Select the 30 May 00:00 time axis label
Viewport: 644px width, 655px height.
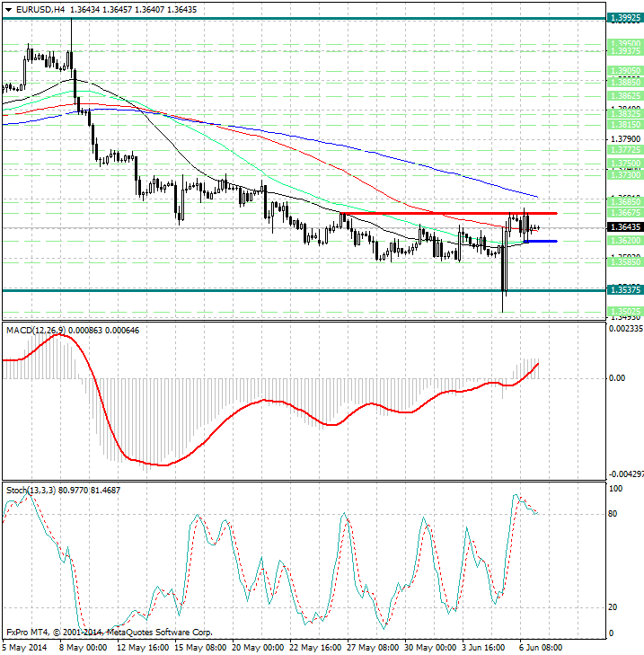pyautogui.click(x=430, y=648)
